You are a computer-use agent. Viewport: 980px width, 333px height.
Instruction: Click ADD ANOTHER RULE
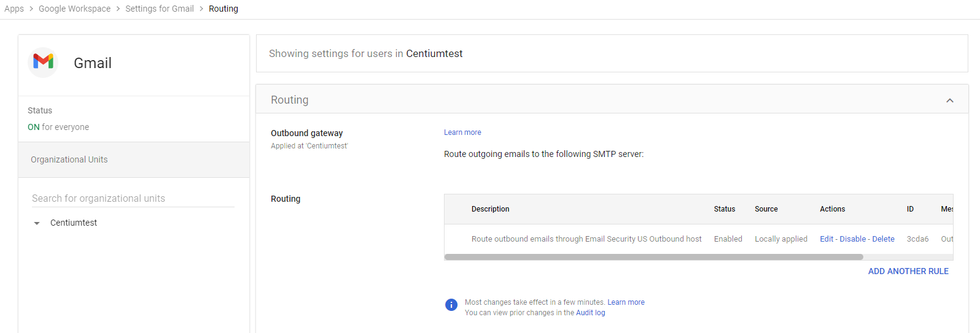(x=908, y=271)
